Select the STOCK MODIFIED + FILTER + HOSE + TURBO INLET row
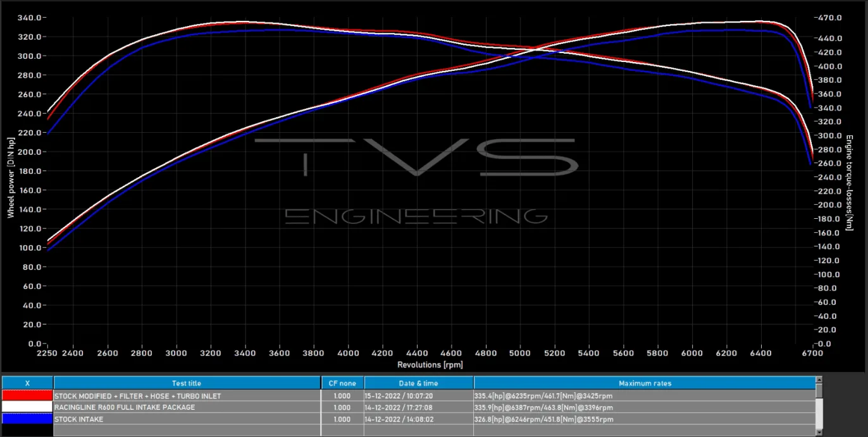868x437 pixels. (x=409, y=396)
